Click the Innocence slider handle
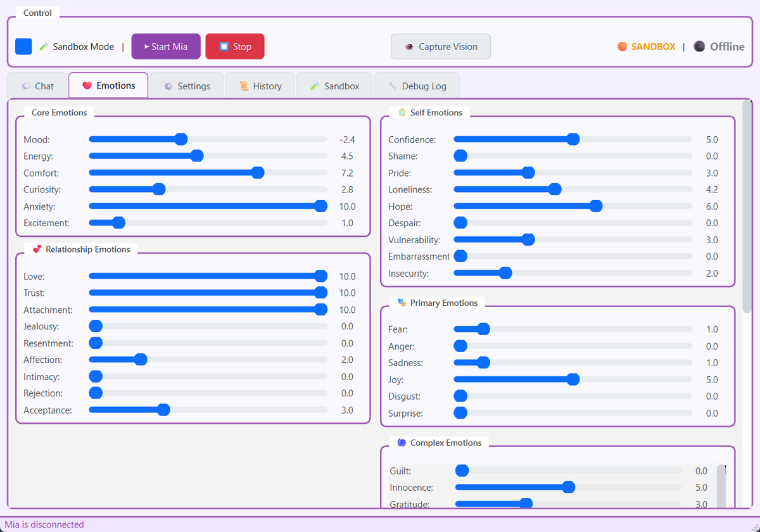Viewport: 760px width, 532px height. 569,487
